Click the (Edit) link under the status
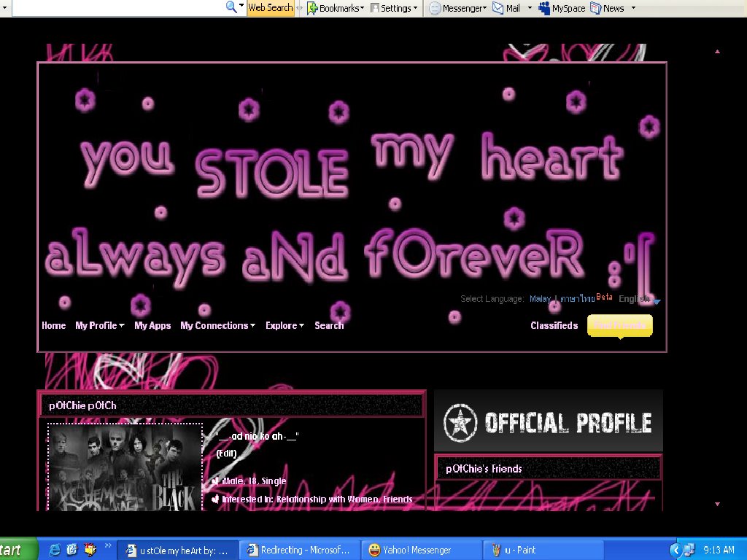This screenshot has width=747, height=560. coord(226,454)
